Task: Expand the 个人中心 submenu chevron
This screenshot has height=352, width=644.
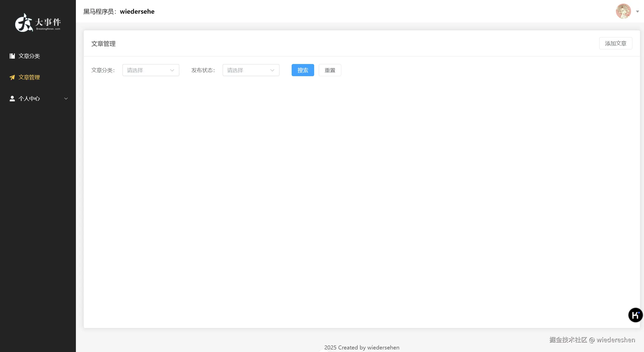Action: [66, 98]
